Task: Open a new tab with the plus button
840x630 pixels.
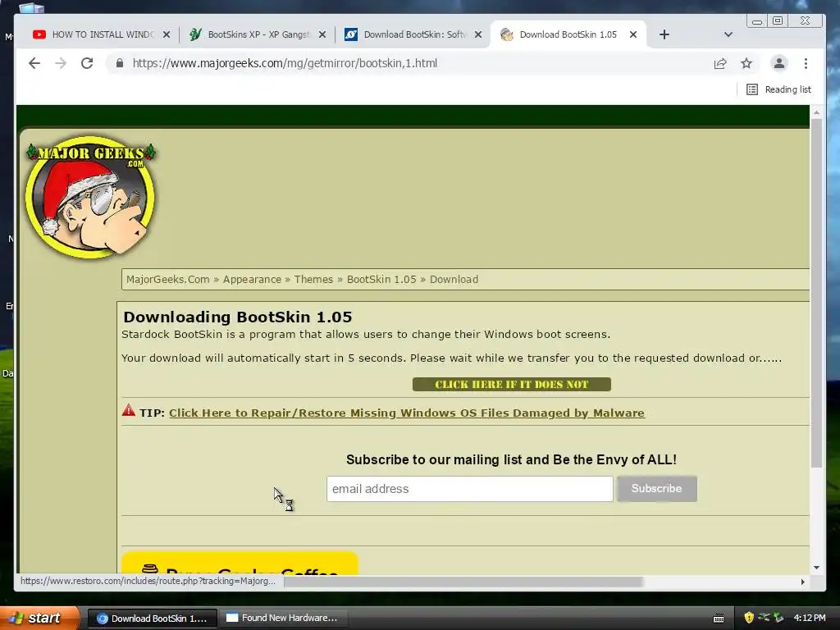Action: 664,34
